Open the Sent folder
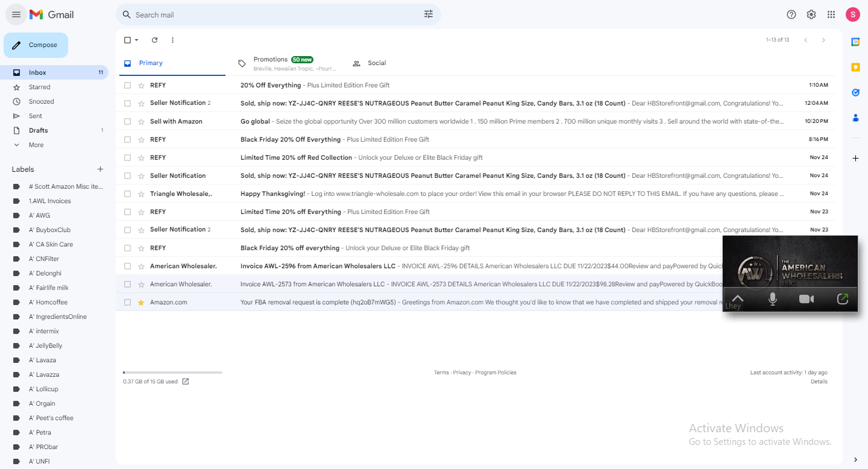868x469 pixels. pos(54,116)
